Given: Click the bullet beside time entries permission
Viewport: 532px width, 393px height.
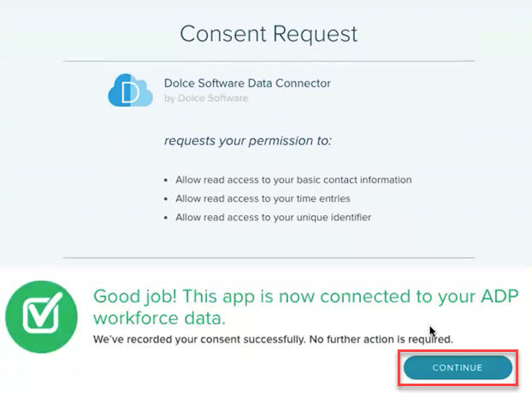Looking at the screenshot, I should tap(166, 199).
